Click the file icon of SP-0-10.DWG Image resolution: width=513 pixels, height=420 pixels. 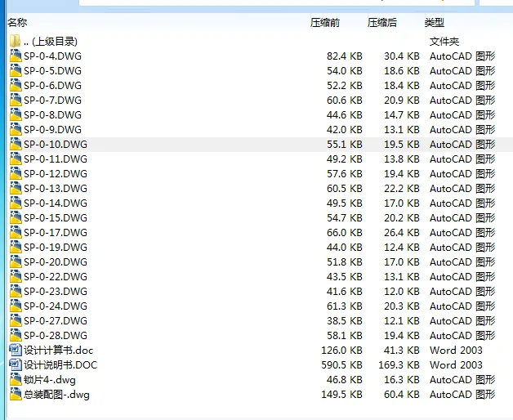coord(16,145)
